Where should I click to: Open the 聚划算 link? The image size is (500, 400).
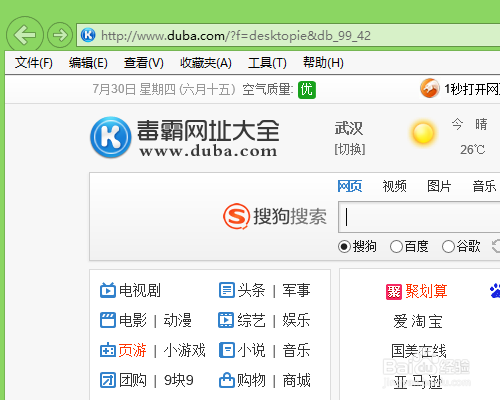(426, 291)
